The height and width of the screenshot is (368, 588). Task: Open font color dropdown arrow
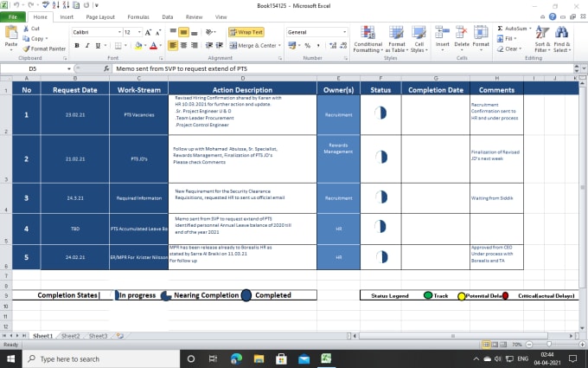[161, 45]
